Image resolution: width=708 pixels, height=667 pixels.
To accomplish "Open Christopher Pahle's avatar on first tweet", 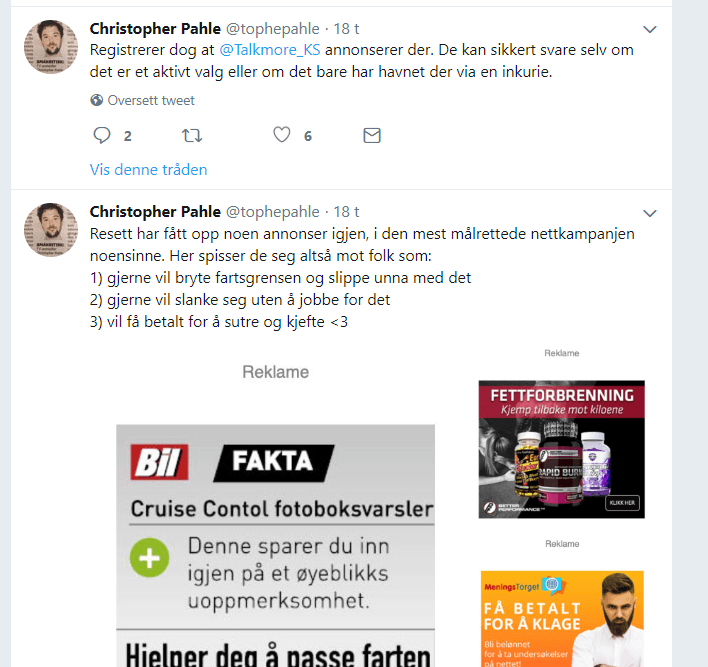I will (x=51, y=47).
